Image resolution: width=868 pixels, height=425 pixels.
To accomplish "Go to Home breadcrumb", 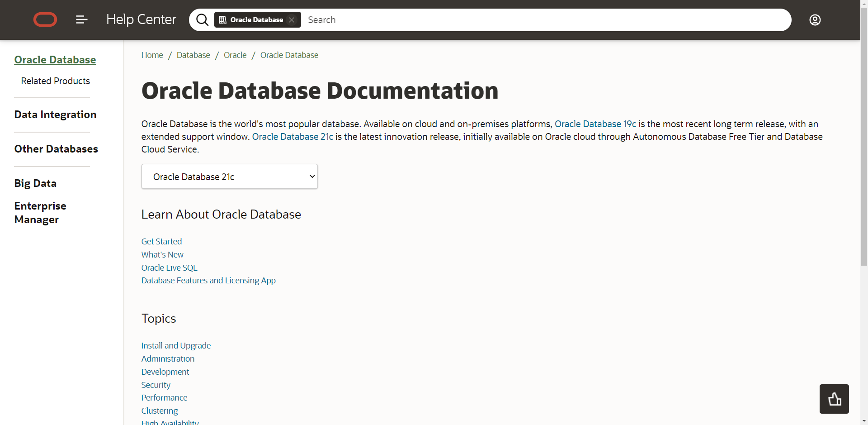I will 152,55.
